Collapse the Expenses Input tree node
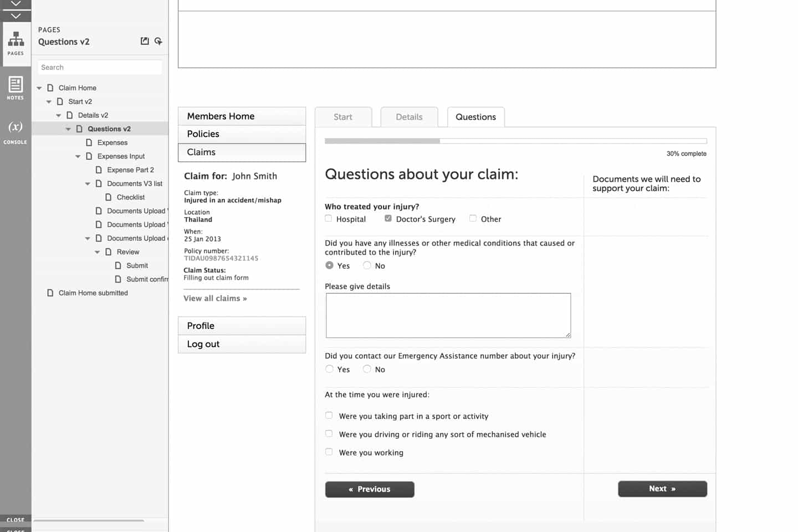The height and width of the screenshot is (532, 798). click(x=78, y=156)
